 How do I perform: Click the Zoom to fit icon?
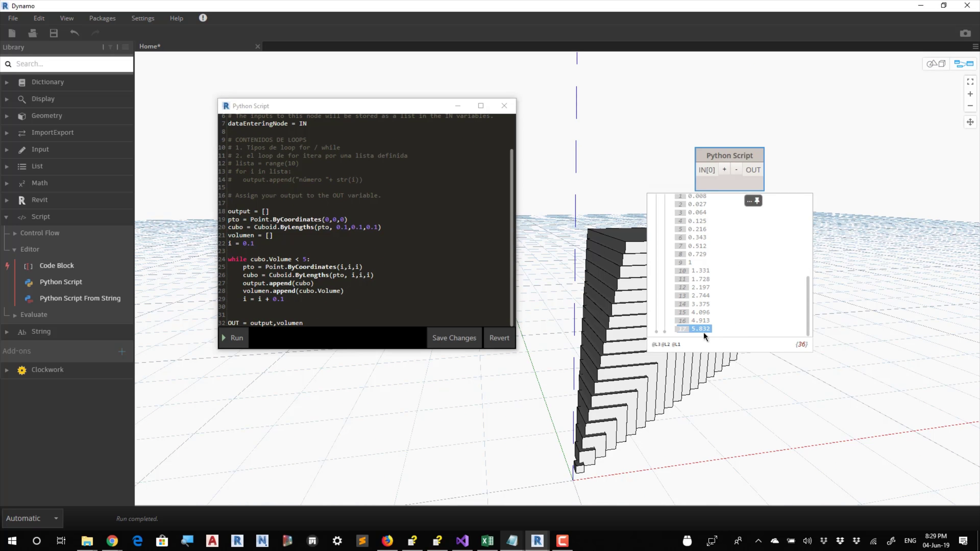coord(970,82)
